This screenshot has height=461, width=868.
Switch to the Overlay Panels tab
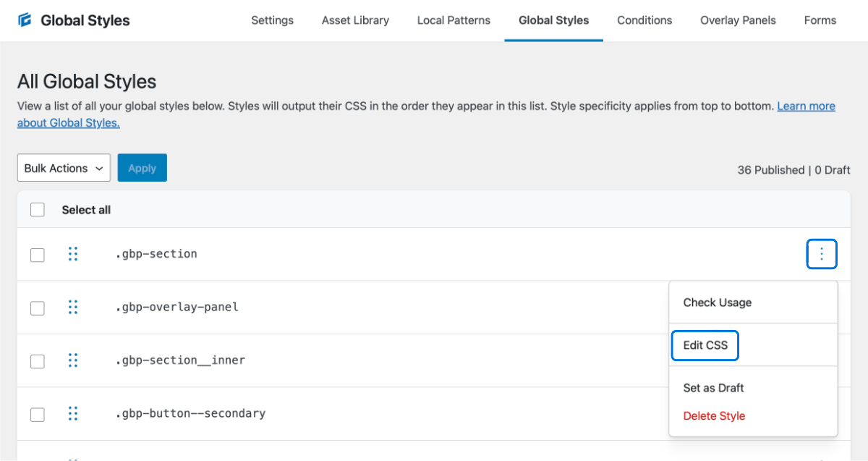pyautogui.click(x=738, y=20)
